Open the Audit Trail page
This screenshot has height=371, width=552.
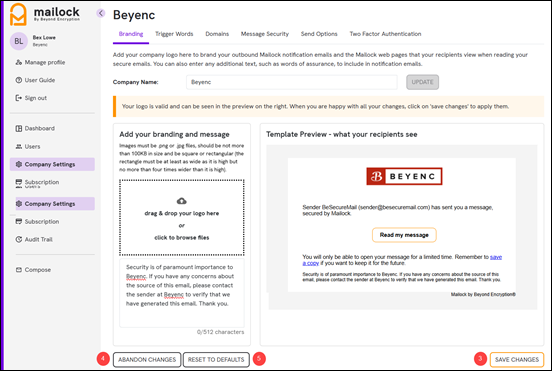tap(34, 239)
